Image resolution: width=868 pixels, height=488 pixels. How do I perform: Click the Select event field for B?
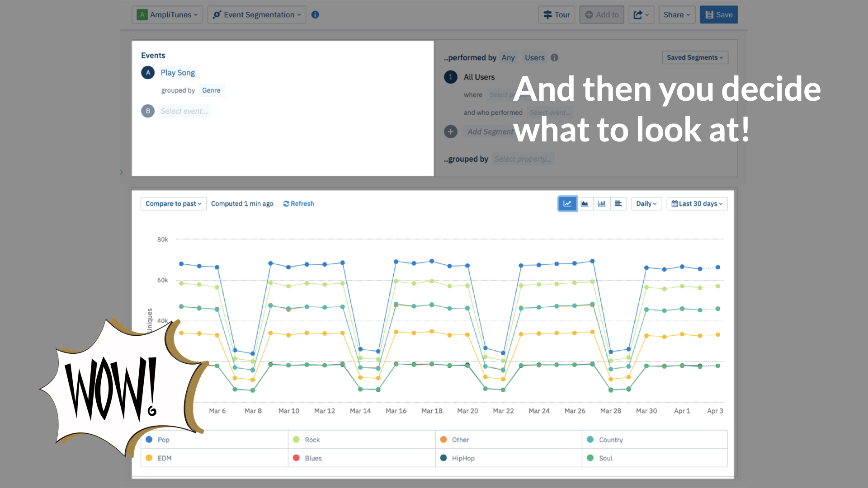click(x=184, y=111)
